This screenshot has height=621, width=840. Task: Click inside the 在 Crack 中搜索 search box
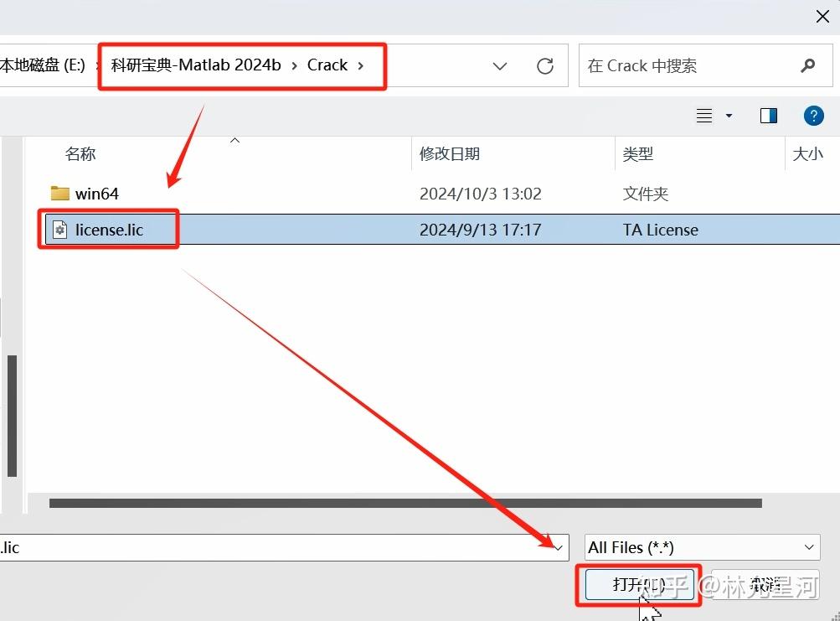pos(687,65)
